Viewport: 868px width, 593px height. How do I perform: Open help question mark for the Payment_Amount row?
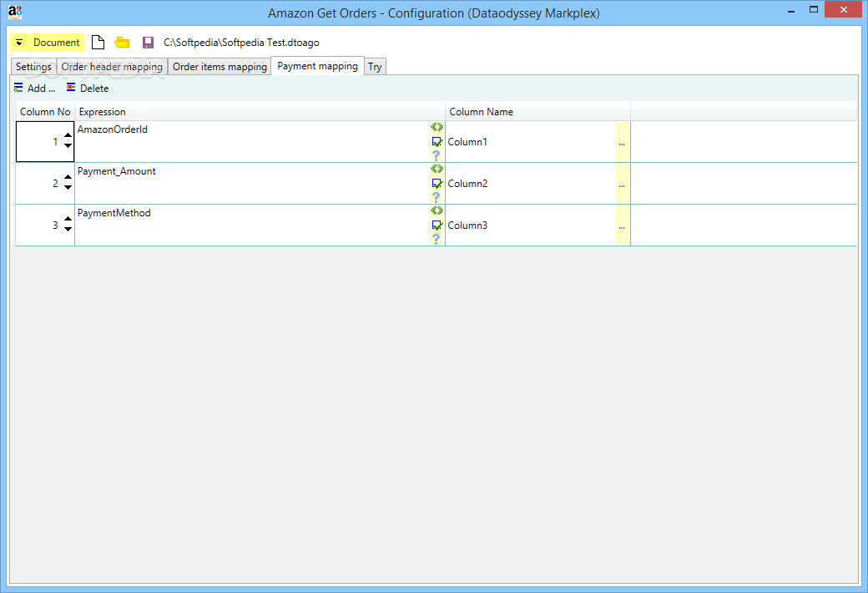pyautogui.click(x=437, y=197)
